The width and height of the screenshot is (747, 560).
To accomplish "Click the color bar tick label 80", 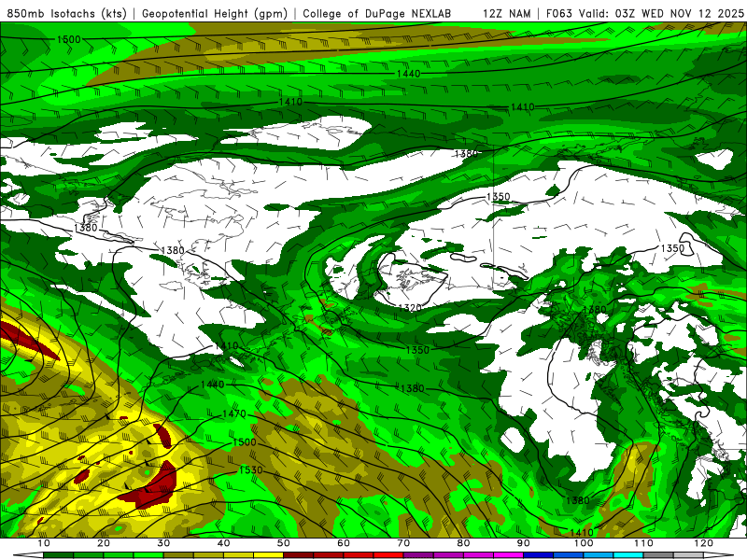I will point(463,543).
